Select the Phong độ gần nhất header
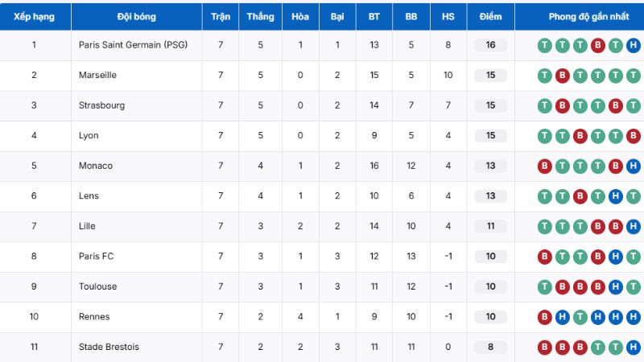This screenshot has height=362, width=644. pyautogui.click(x=588, y=16)
